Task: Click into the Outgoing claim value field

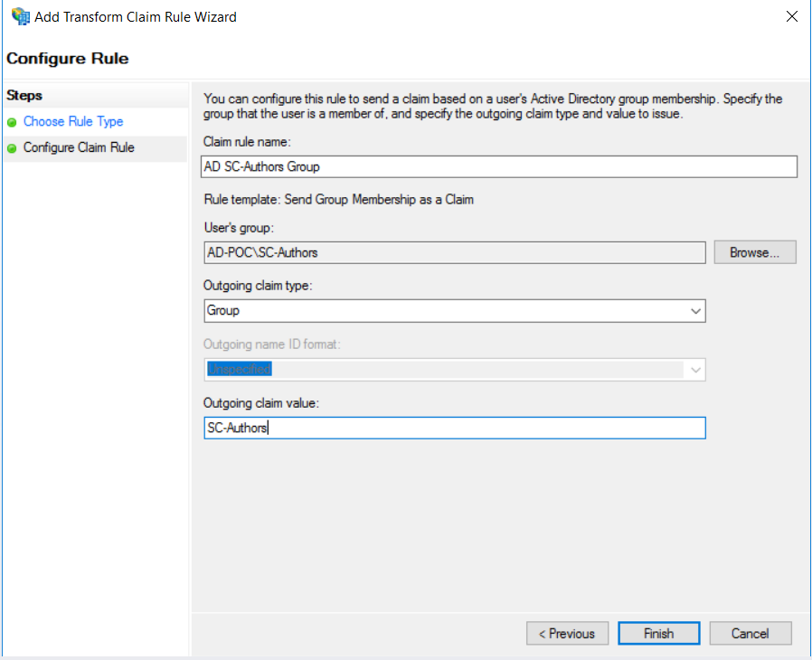Action: pos(453,429)
